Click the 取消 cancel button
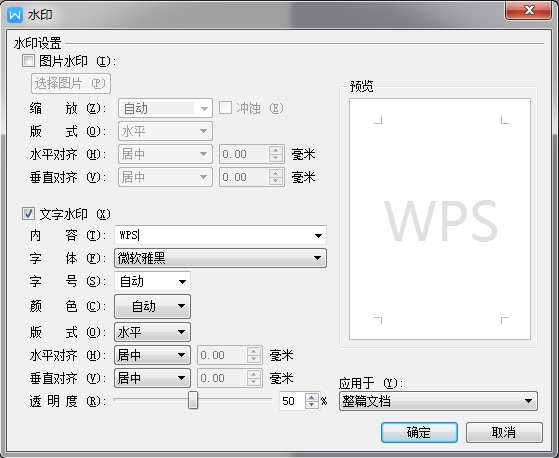This screenshot has width=559, height=458. coord(504,433)
